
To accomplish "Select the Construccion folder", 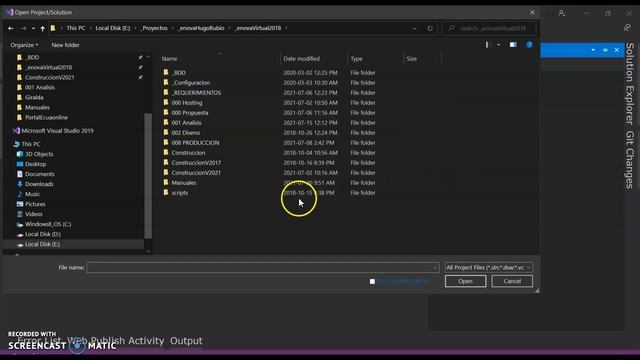I will click(x=188, y=153).
